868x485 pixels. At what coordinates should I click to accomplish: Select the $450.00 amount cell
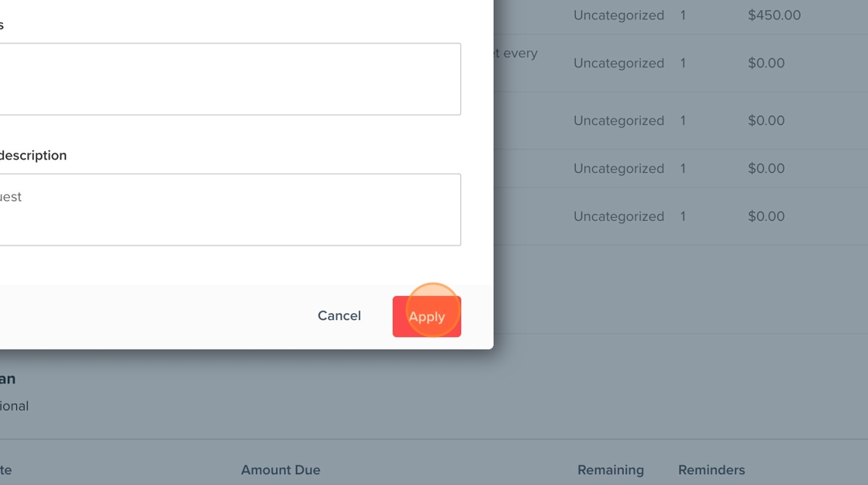click(x=773, y=15)
